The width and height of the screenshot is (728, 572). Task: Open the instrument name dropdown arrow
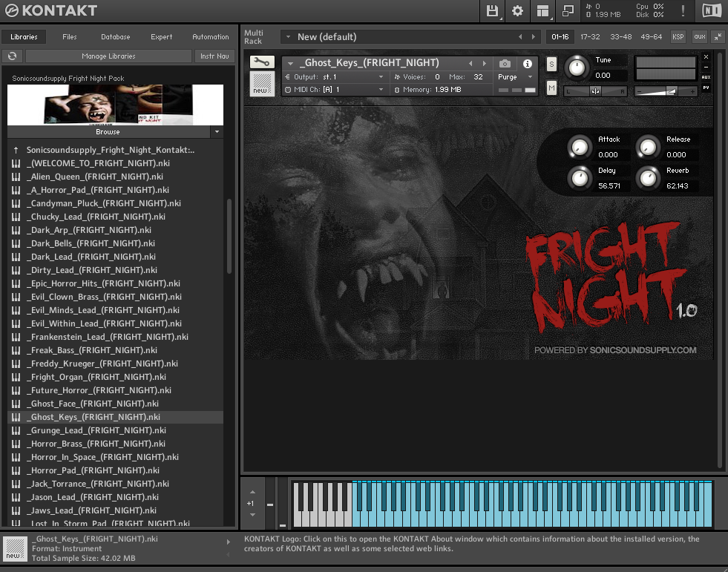291,64
